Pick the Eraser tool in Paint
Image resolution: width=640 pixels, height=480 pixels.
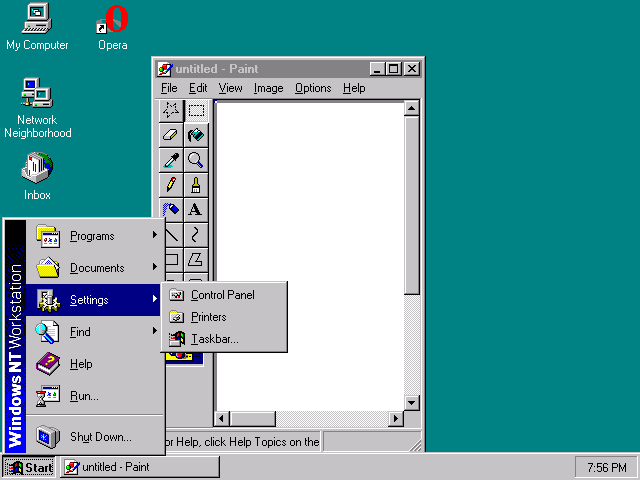171,135
